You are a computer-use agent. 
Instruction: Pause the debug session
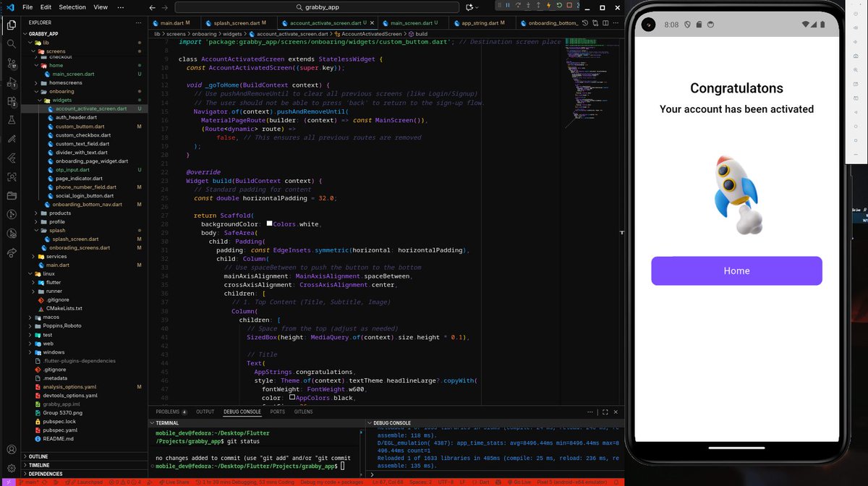[x=507, y=6]
